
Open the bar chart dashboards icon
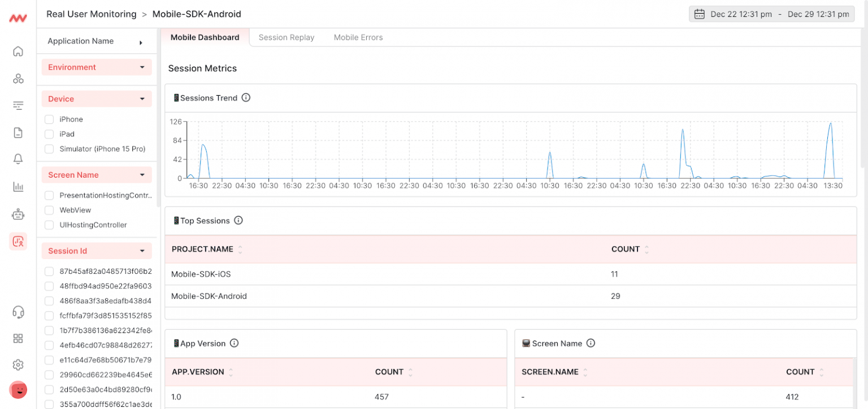click(x=18, y=187)
